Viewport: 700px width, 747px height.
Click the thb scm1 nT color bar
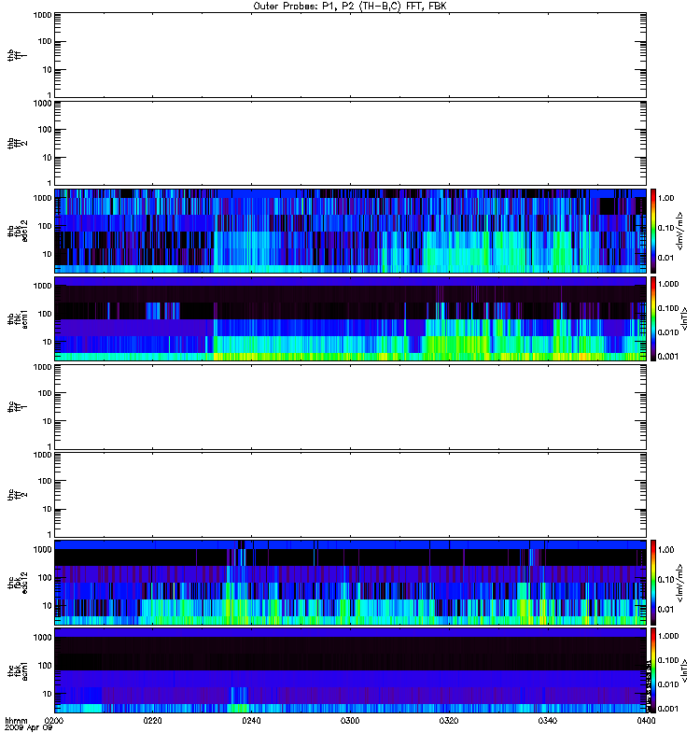653,318
